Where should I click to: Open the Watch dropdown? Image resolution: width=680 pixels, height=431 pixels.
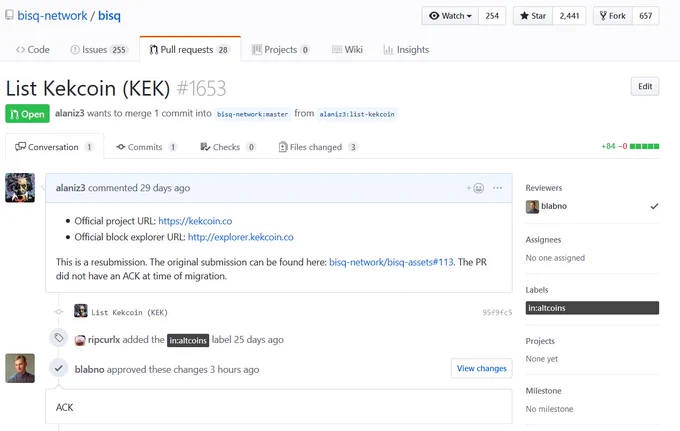[450, 16]
